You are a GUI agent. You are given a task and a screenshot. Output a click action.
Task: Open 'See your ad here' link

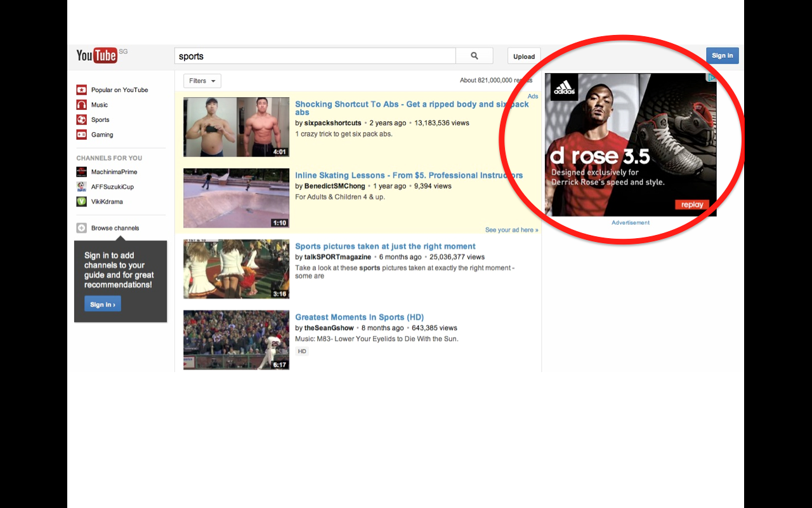pyautogui.click(x=511, y=229)
